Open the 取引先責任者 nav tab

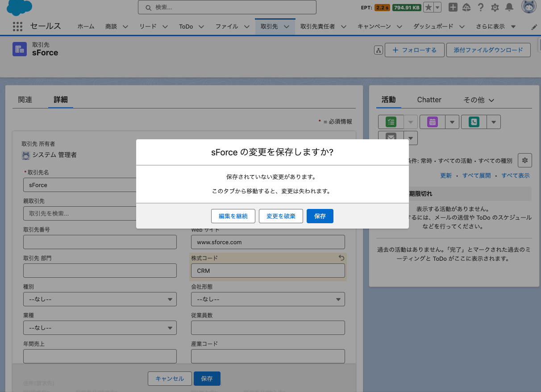pyautogui.click(x=318, y=26)
